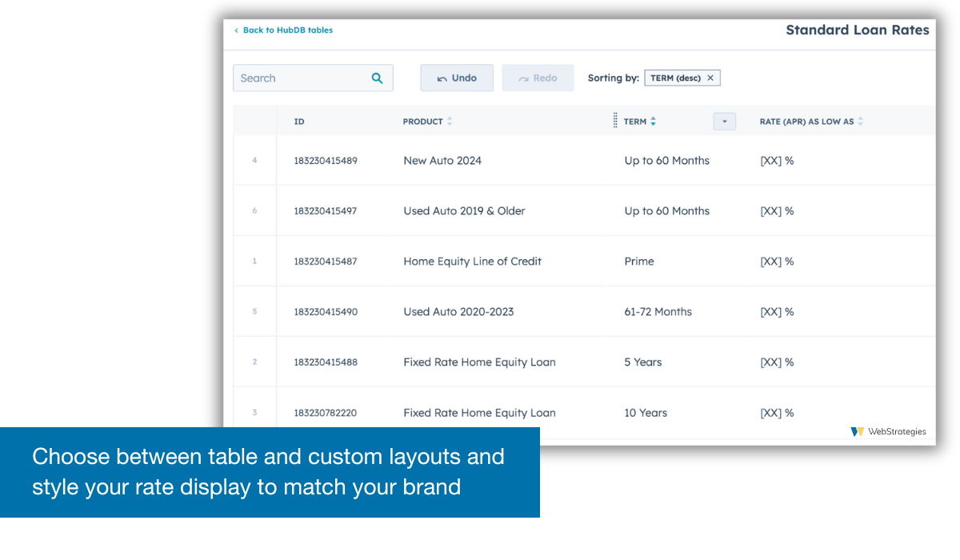The image size is (960, 560).
Task: Select term cell in New Auto 2024 row
Action: tap(667, 161)
